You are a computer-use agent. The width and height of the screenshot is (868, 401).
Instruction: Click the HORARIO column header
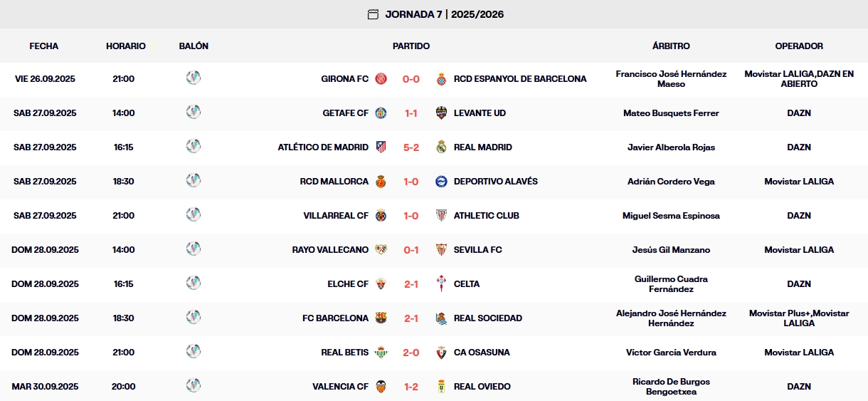tap(126, 46)
